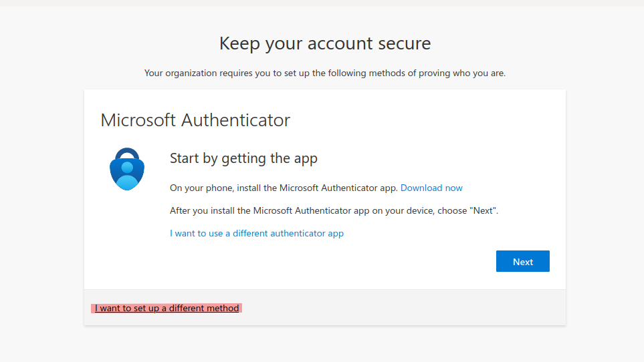Click the Keep your account secure heading
Image resolution: width=644 pixels, height=362 pixels.
tap(325, 44)
